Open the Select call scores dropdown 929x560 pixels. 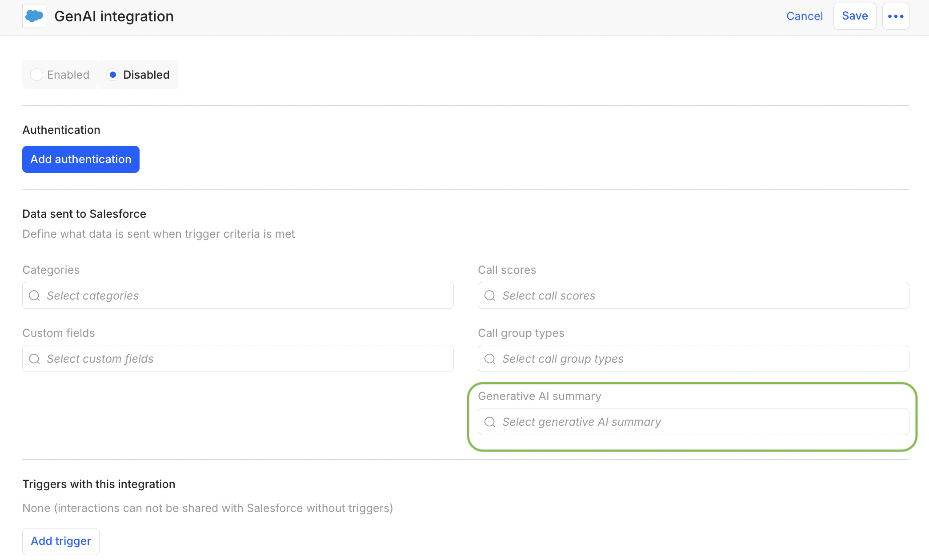pyautogui.click(x=693, y=296)
